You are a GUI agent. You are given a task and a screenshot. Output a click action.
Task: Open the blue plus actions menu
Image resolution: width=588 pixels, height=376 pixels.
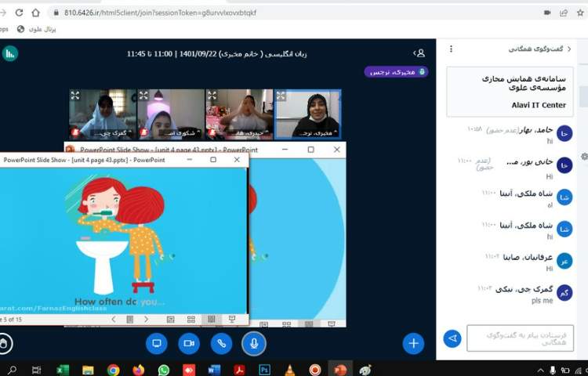click(413, 343)
